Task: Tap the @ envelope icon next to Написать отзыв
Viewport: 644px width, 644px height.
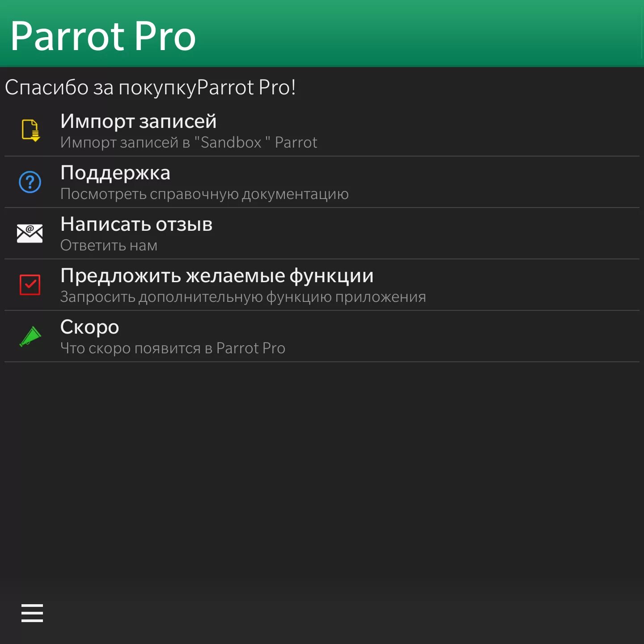Action: pos(29,233)
